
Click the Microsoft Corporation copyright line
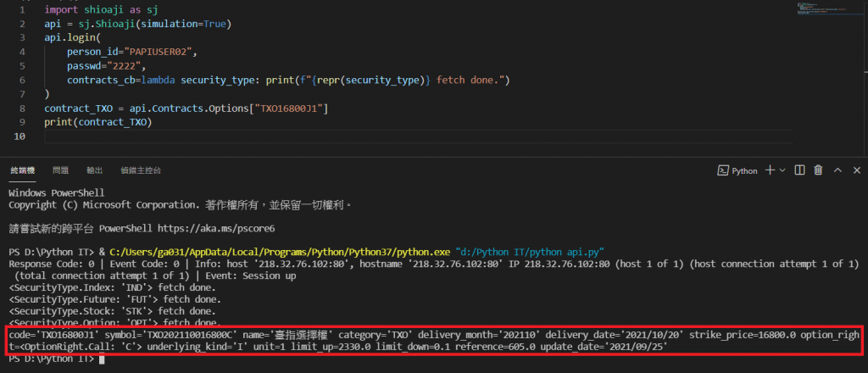[x=181, y=205]
